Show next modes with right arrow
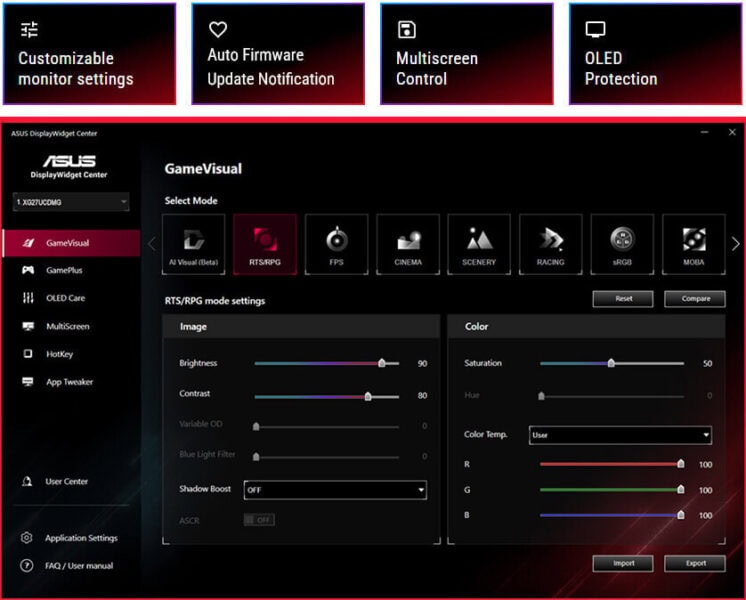The height and width of the screenshot is (600, 746). [736, 244]
